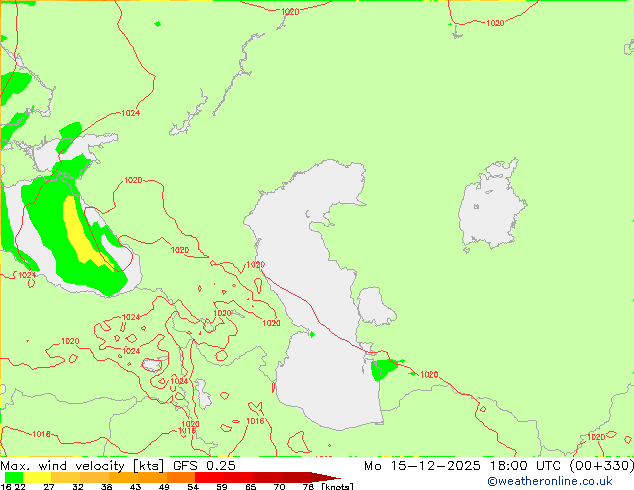Pick the dark red 70-78 knots legend swatch
The width and height of the screenshot is (634, 490).
click(x=296, y=477)
